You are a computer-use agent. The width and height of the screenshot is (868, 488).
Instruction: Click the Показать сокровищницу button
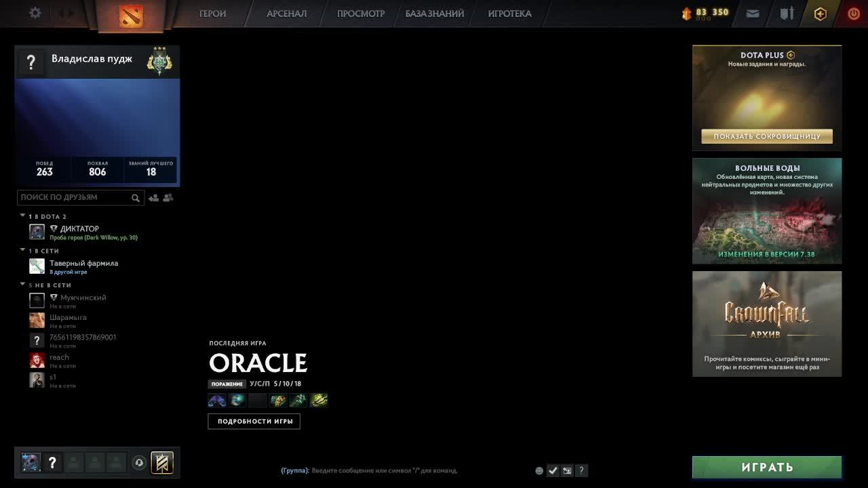coord(767,136)
